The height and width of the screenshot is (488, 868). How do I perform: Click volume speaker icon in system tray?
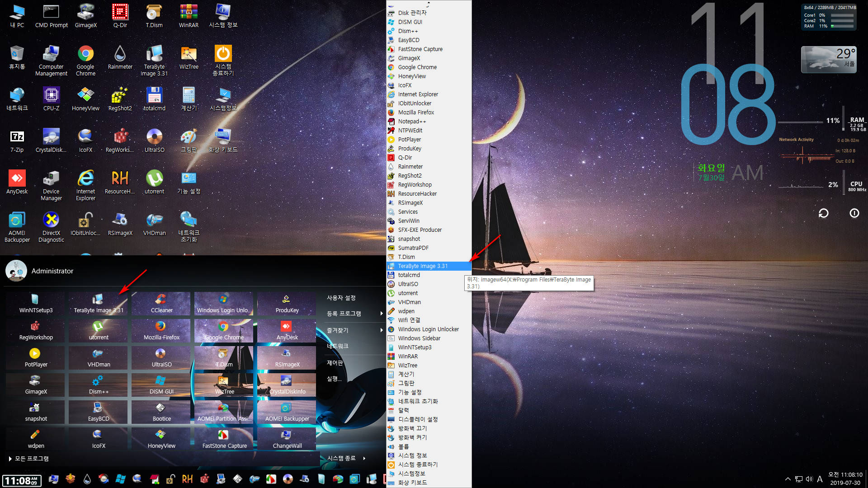[x=809, y=479]
